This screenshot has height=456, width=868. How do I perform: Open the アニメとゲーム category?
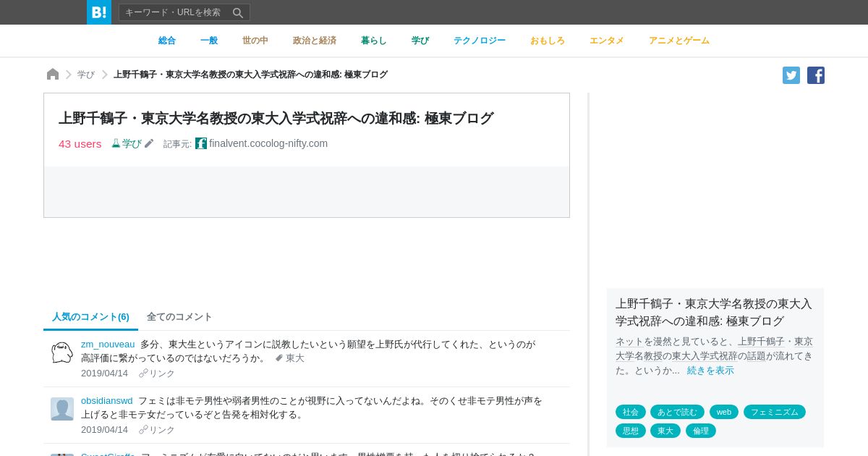tap(679, 41)
